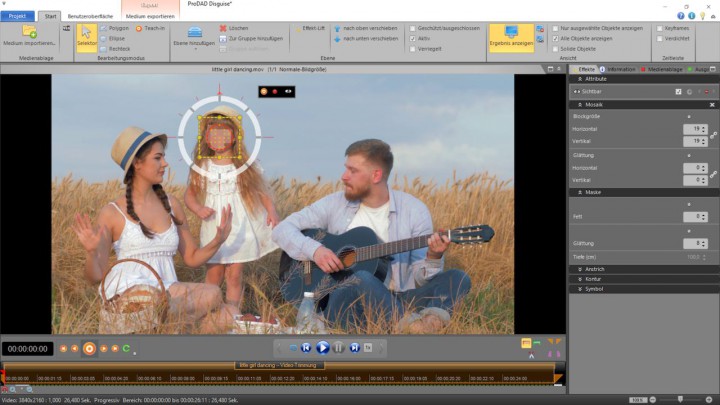Click the Projekt button
The height and width of the screenshot is (405, 720).
tap(18, 17)
